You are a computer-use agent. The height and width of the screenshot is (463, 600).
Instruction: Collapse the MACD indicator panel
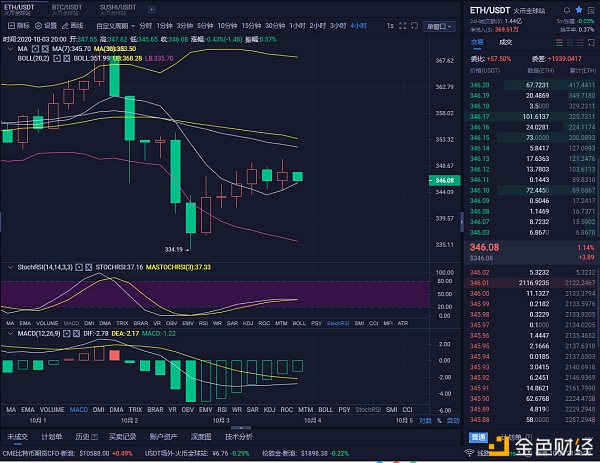(x=10, y=334)
